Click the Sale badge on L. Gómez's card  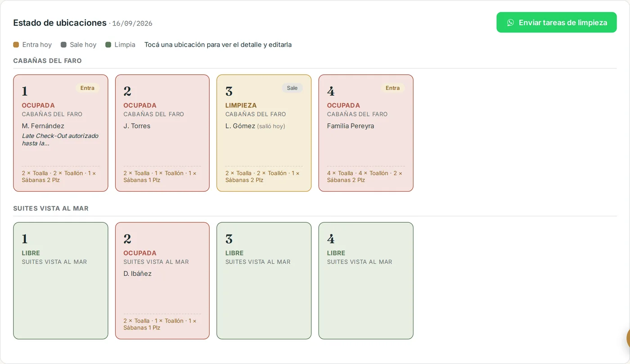pyautogui.click(x=292, y=88)
